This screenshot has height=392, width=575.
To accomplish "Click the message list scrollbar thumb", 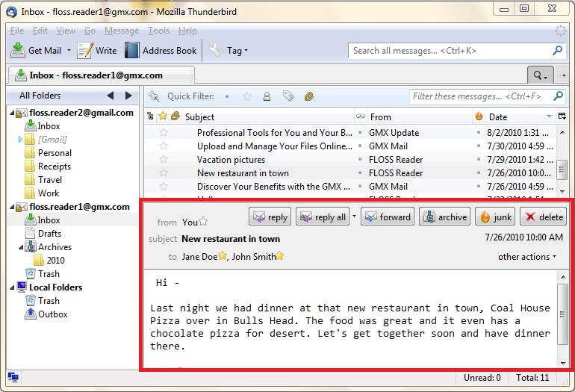I will click(x=562, y=170).
